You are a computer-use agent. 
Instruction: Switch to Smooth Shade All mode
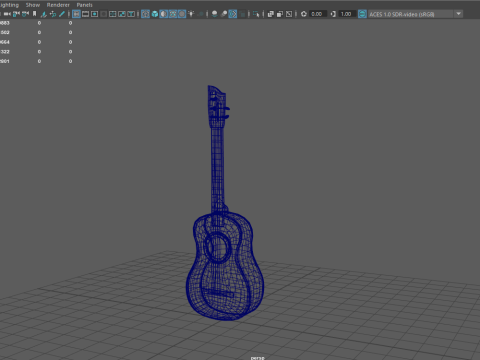point(155,14)
